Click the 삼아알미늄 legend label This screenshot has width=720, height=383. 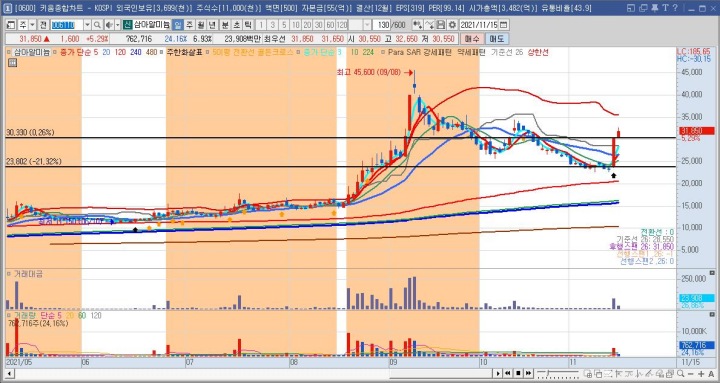(31, 52)
